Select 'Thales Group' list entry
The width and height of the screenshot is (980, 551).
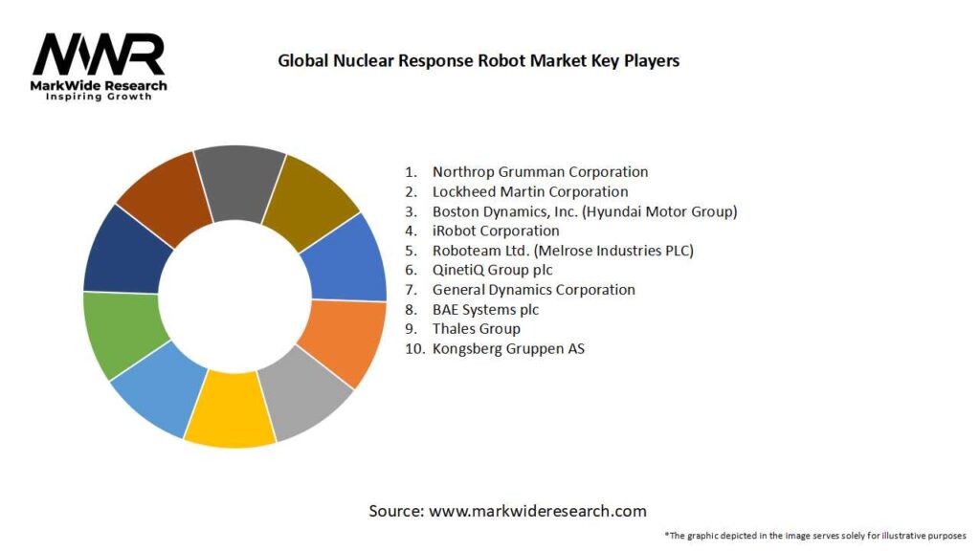(477, 329)
